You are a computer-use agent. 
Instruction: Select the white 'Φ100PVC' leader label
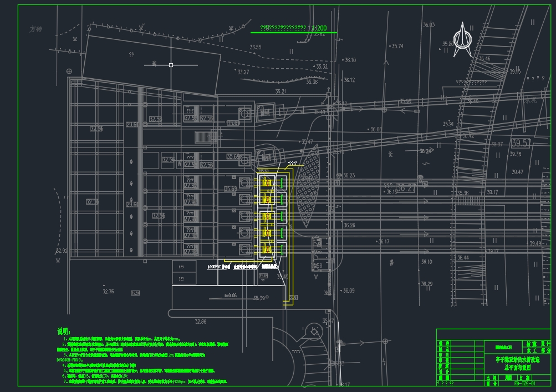219,267
